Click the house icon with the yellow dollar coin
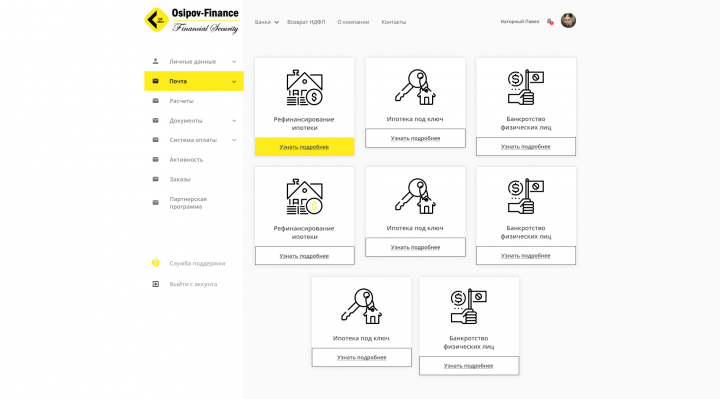 (x=304, y=197)
